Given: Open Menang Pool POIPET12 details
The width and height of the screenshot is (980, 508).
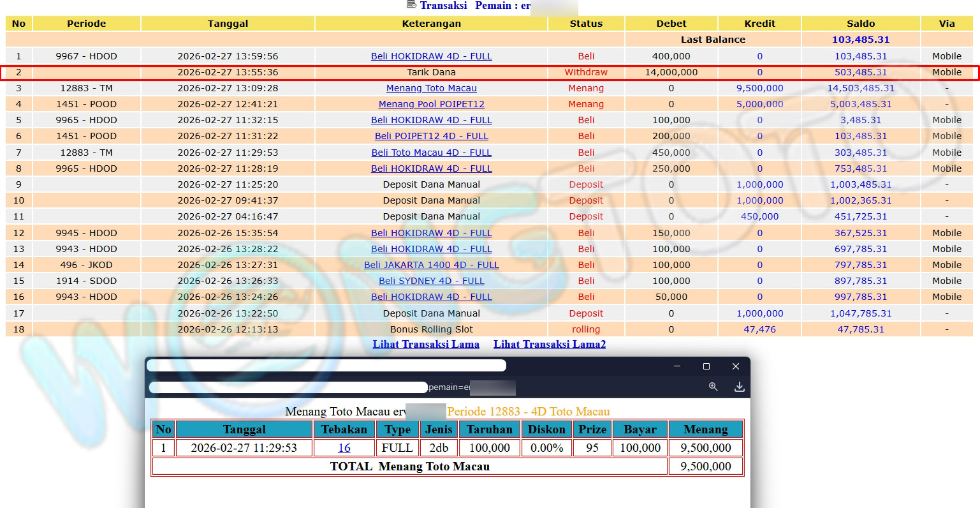Looking at the screenshot, I should pos(431,104).
